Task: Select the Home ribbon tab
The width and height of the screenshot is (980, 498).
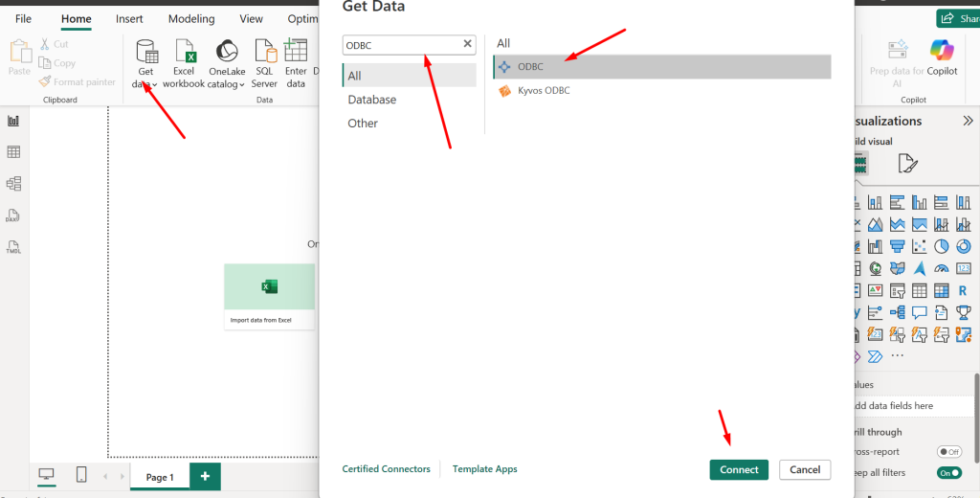Action: coord(77,19)
